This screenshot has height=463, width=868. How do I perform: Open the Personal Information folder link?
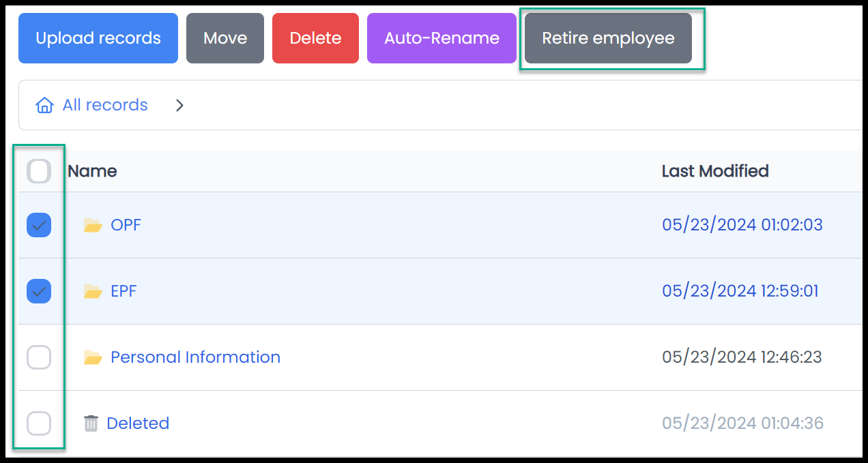click(195, 357)
